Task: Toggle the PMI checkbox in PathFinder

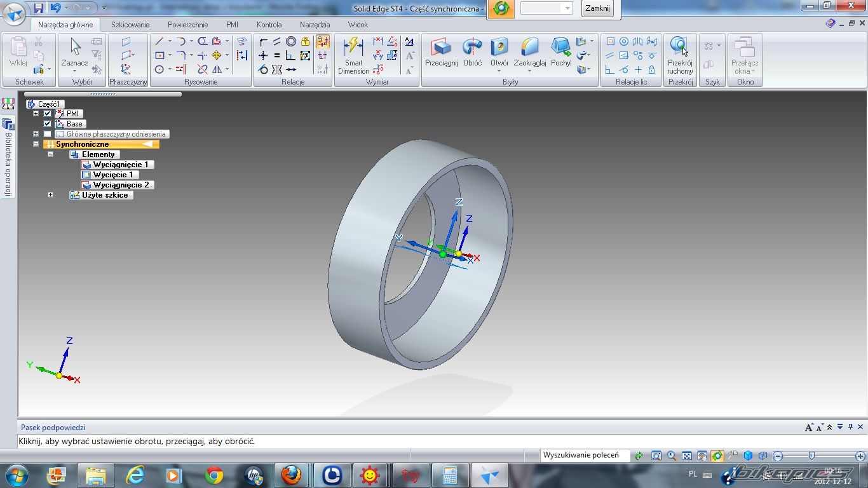Action: 47,114
